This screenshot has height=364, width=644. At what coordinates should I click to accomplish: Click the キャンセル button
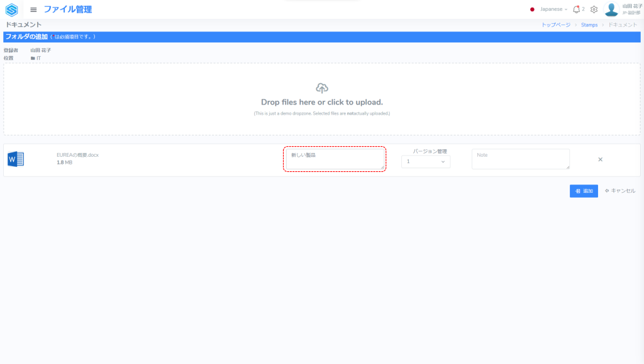620,191
